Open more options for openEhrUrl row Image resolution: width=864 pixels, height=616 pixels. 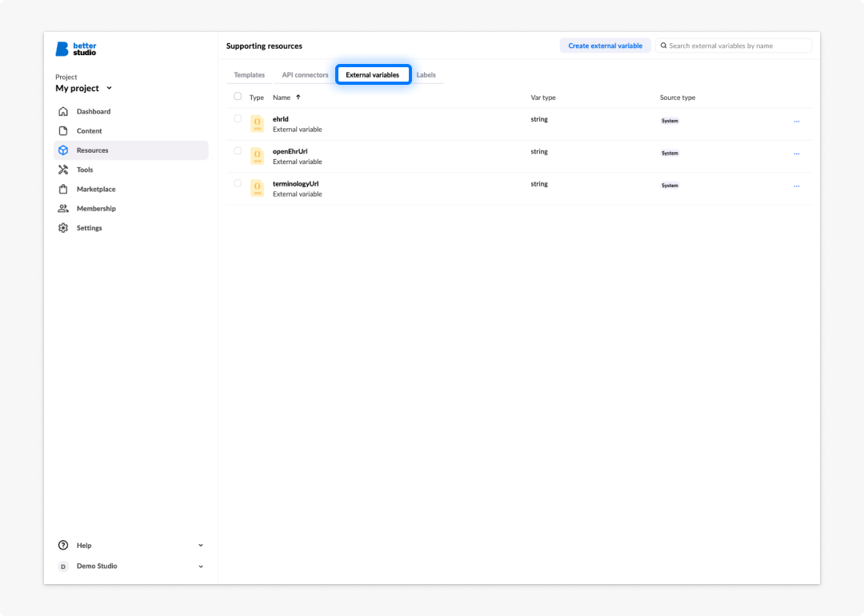[797, 154]
